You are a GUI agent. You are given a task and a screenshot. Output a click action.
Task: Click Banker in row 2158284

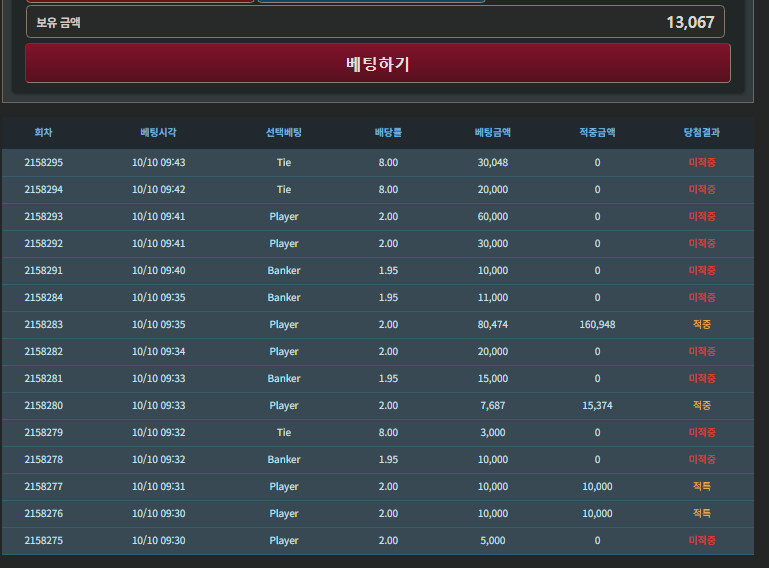tap(284, 297)
